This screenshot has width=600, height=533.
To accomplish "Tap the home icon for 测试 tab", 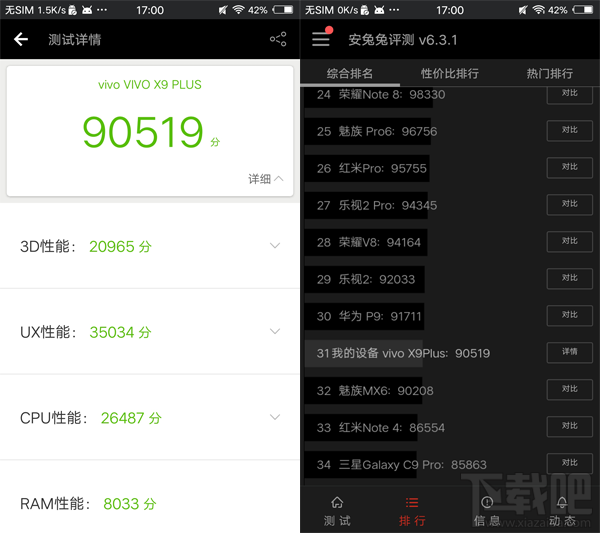I will tap(337, 502).
